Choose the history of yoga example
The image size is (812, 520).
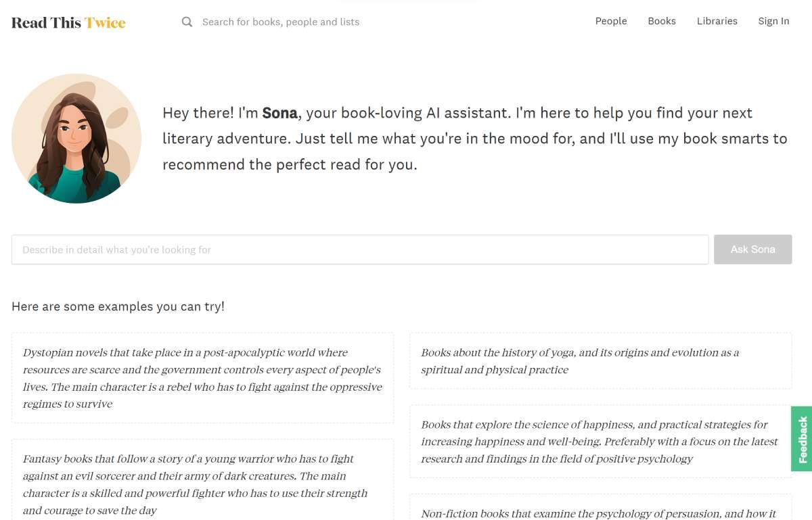click(x=600, y=361)
